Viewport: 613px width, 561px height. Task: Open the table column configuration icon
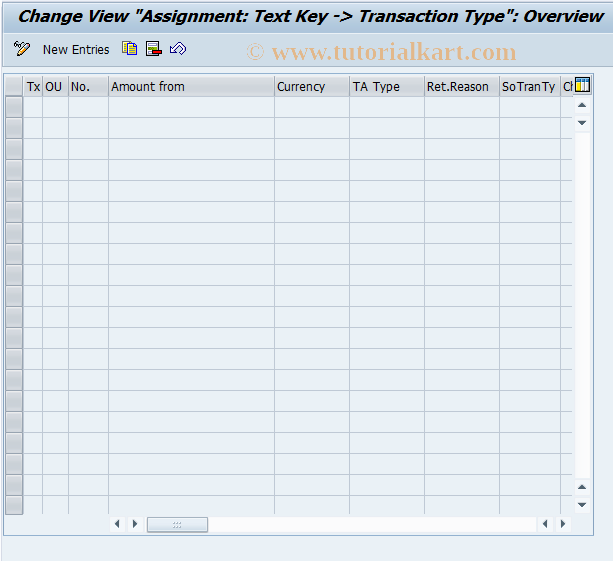click(582, 85)
